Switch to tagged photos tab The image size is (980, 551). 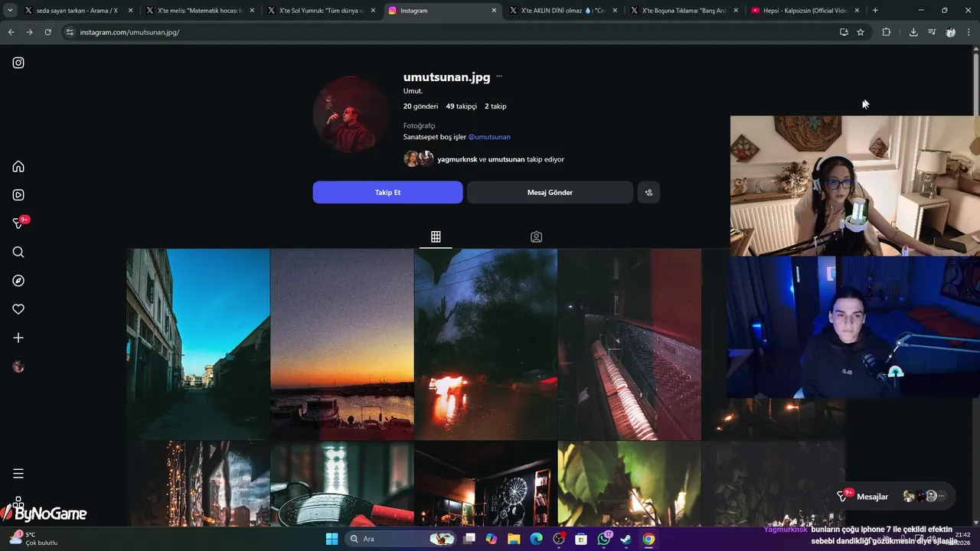coord(537,237)
